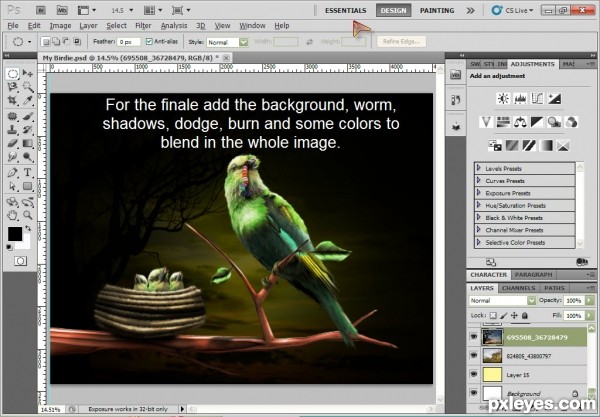600x417 pixels.
Task: Open the Image menu
Action: click(x=60, y=26)
